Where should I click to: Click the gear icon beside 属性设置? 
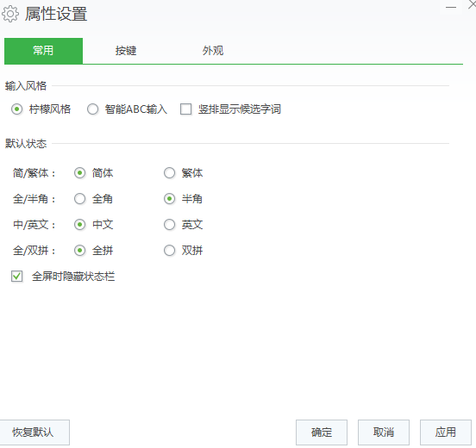[10, 14]
